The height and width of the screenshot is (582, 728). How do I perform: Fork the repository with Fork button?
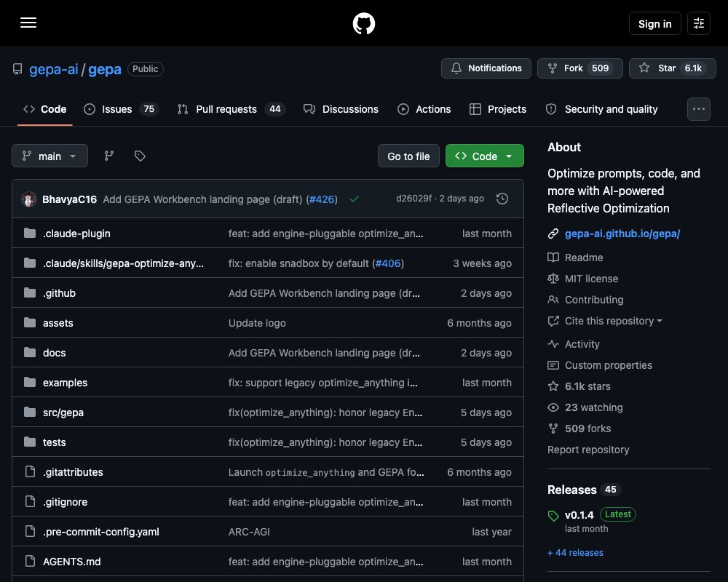click(x=580, y=68)
